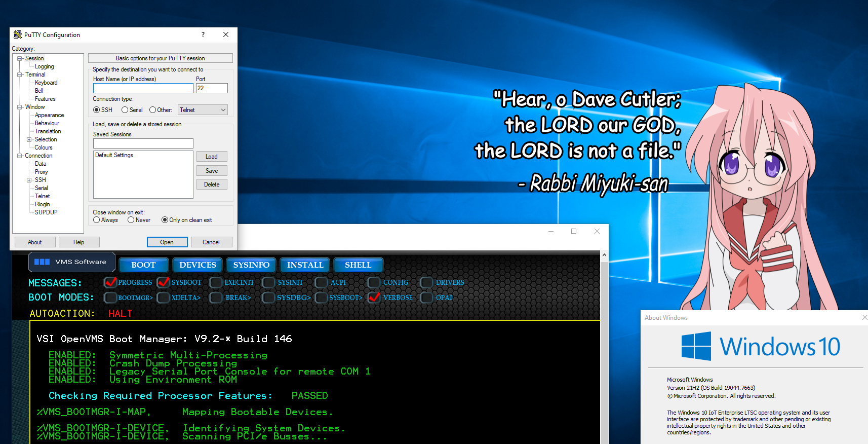Enable the BREAK> boot mode checkbox
This screenshot has width=868, height=444.
[216, 298]
